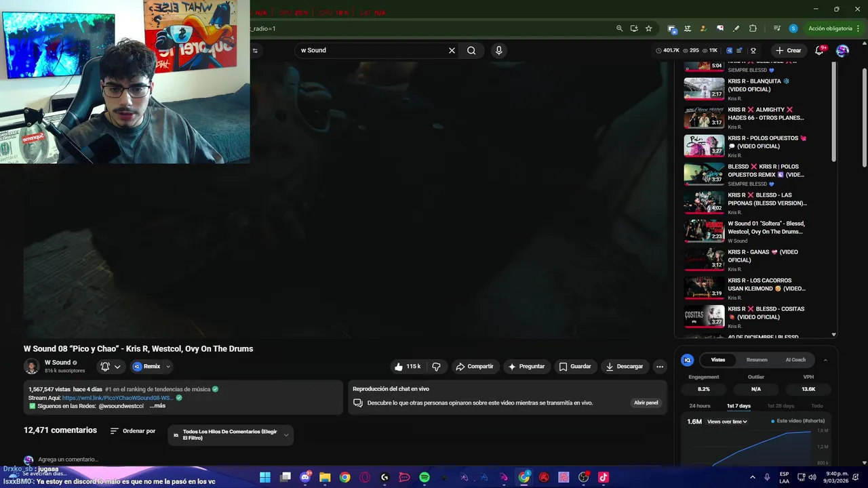Click Agrega un comentario field
Image resolution: width=868 pixels, height=488 pixels.
click(x=68, y=460)
